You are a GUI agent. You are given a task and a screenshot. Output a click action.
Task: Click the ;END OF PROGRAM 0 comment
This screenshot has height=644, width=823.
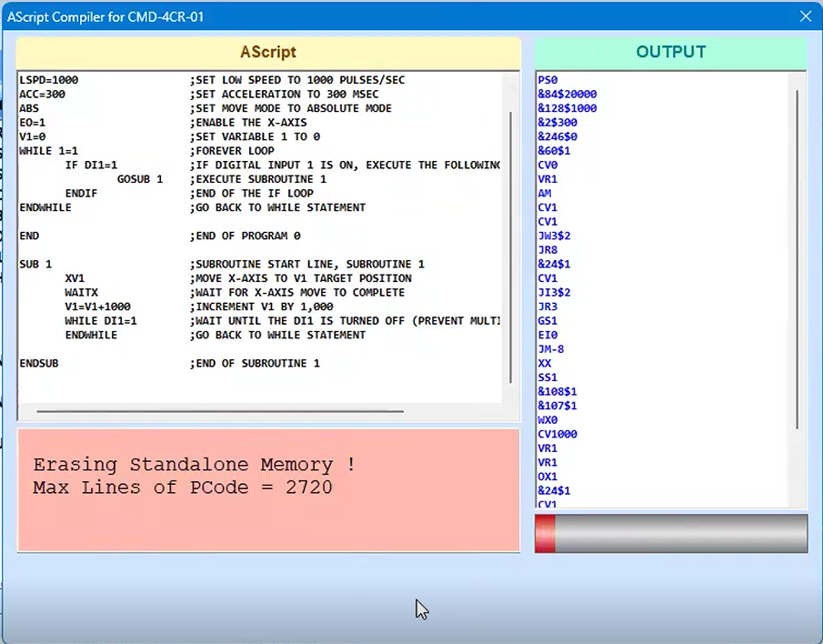(246, 236)
